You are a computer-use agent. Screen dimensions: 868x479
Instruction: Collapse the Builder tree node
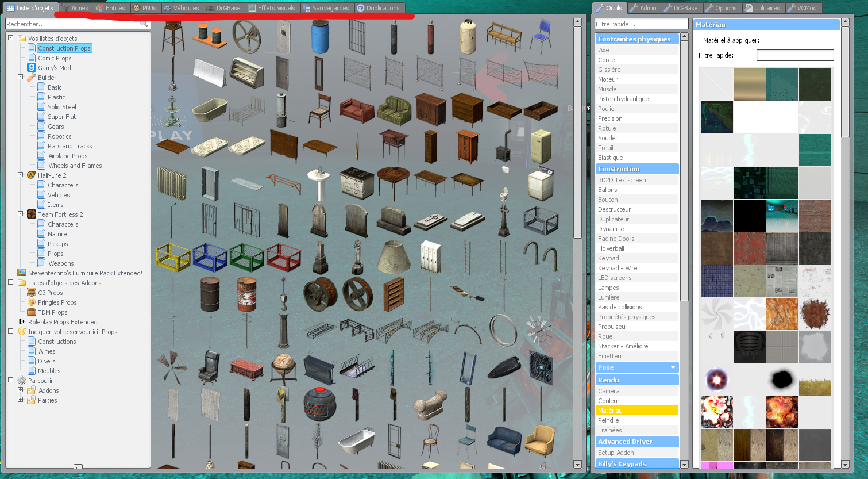click(21, 77)
